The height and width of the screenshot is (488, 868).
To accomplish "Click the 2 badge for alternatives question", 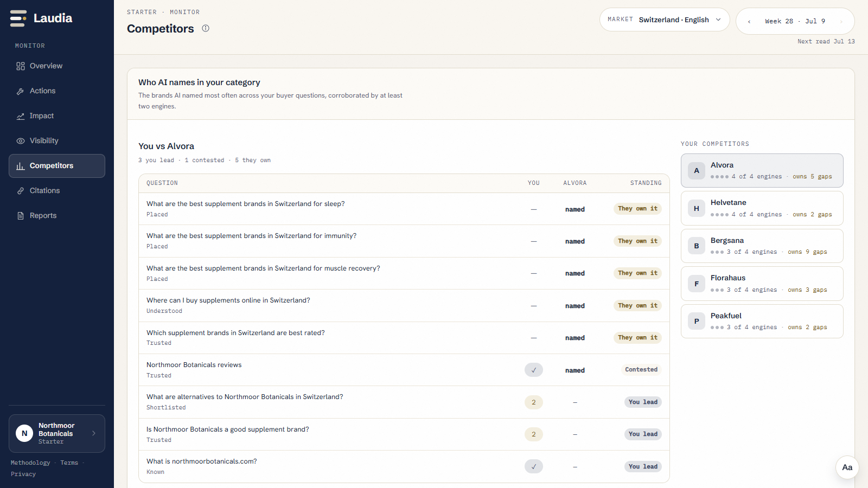I will [534, 402].
